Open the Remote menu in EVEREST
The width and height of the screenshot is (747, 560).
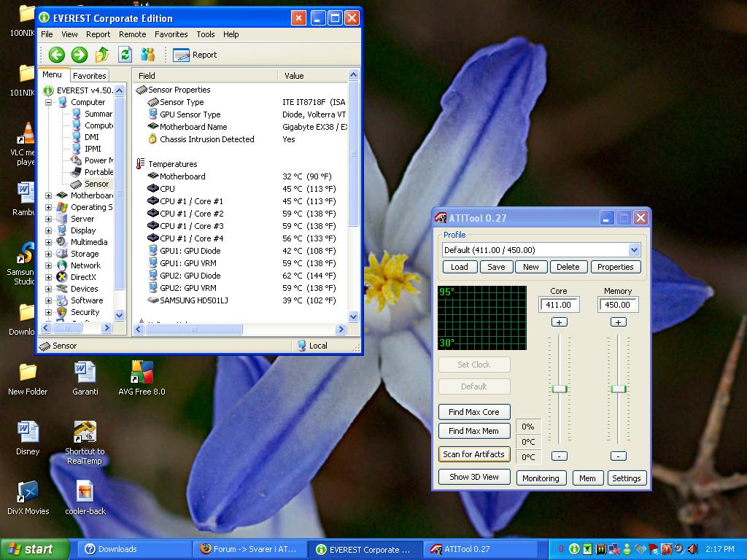[133, 34]
